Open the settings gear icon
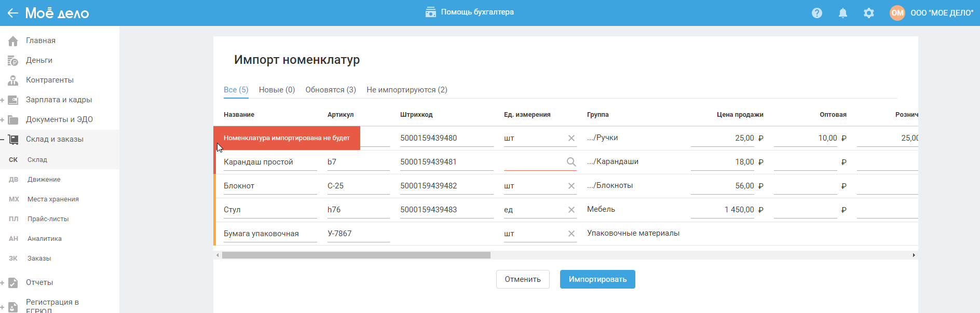The image size is (980, 313). point(869,13)
